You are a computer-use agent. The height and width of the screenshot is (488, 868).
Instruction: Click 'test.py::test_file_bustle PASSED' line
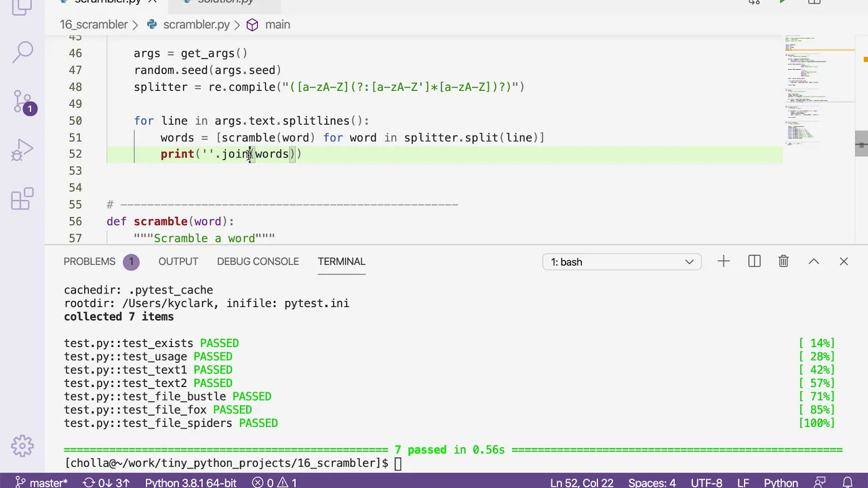[x=167, y=396]
